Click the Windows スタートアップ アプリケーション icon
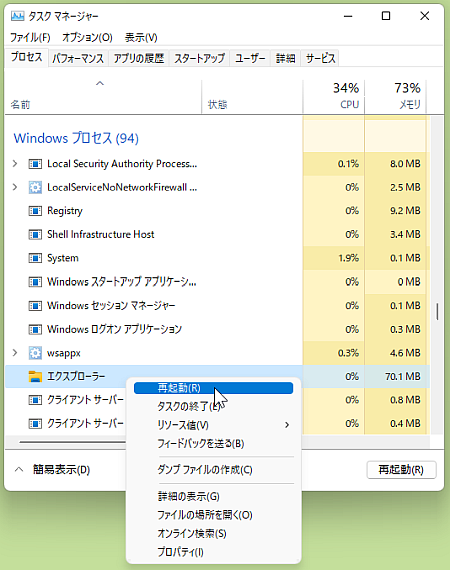Viewport: 450px width, 570px height. coord(35,282)
